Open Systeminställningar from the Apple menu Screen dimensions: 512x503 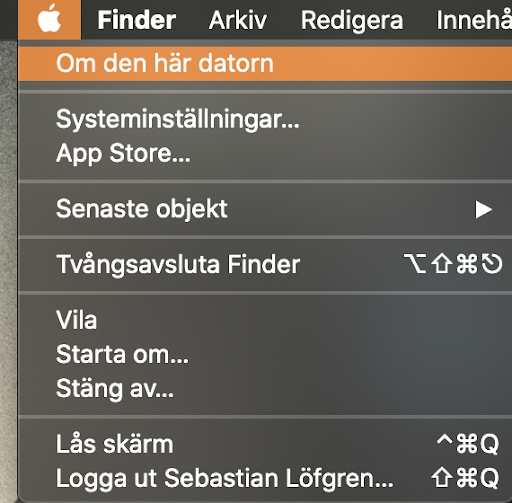tap(265, 119)
